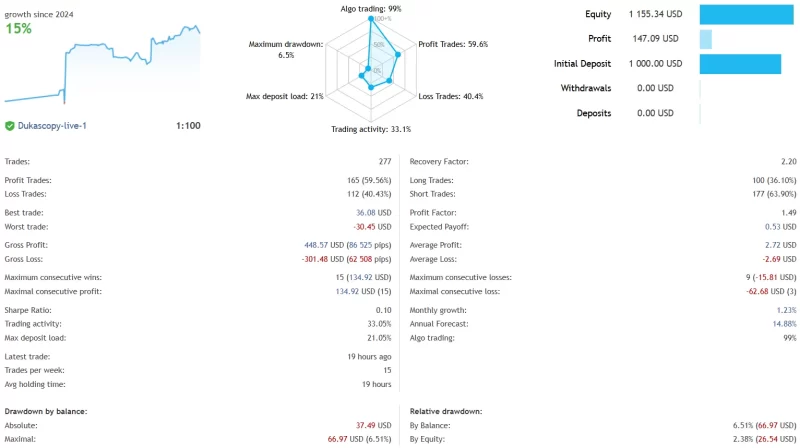
Task: Click the green 15% growth value
Action: [18, 29]
